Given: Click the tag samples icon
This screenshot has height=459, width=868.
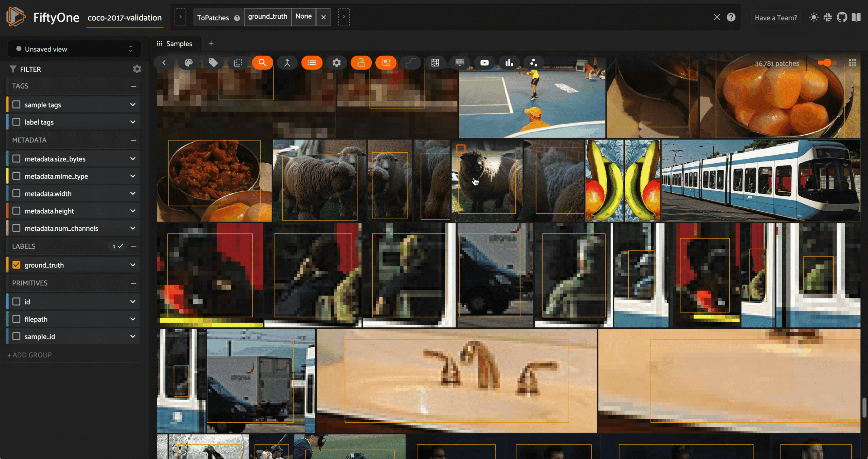Looking at the screenshot, I should tap(213, 63).
